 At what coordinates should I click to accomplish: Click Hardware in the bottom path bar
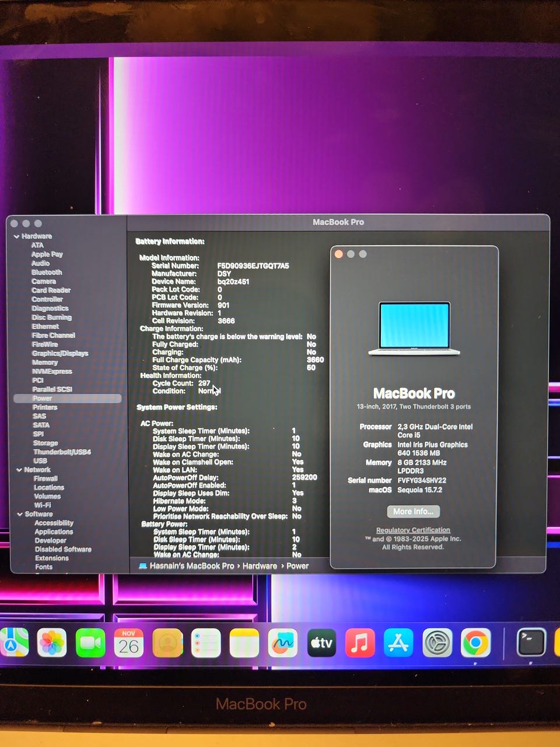coord(260,566)
